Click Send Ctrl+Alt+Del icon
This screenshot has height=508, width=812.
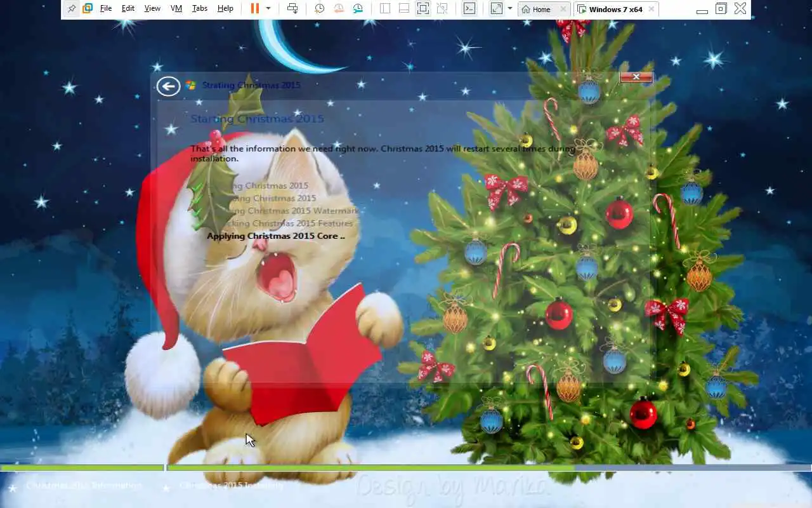tap(292, 9)
